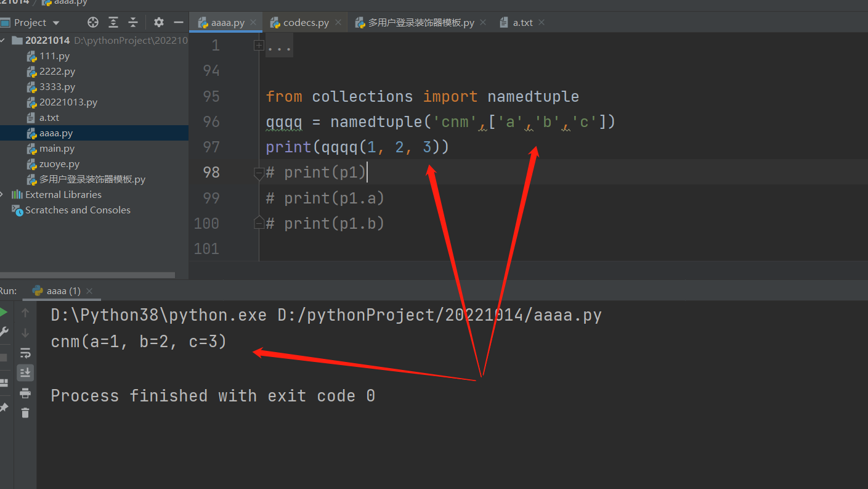Collapse all nodes in Project panel
Viewport: 868px width, 489px height.
pos(133,22)
